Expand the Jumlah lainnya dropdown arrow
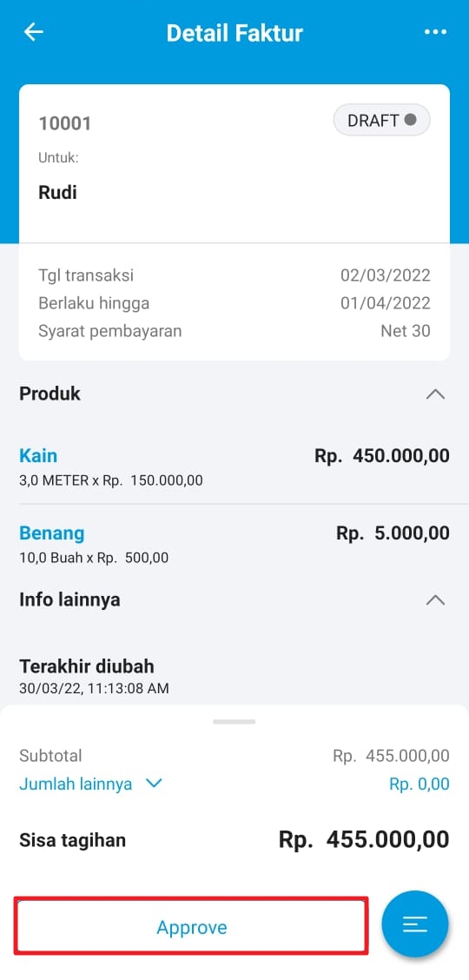 [x=154, y=784]
